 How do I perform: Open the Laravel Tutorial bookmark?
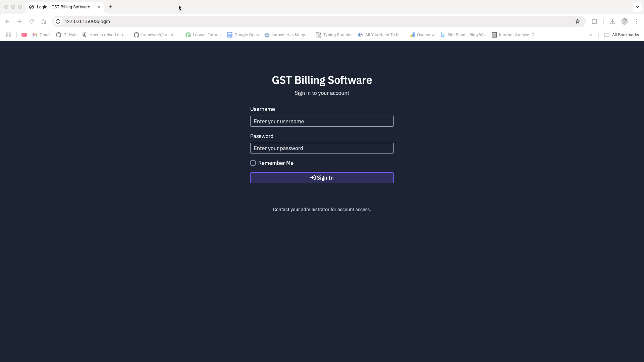point(204,35)
